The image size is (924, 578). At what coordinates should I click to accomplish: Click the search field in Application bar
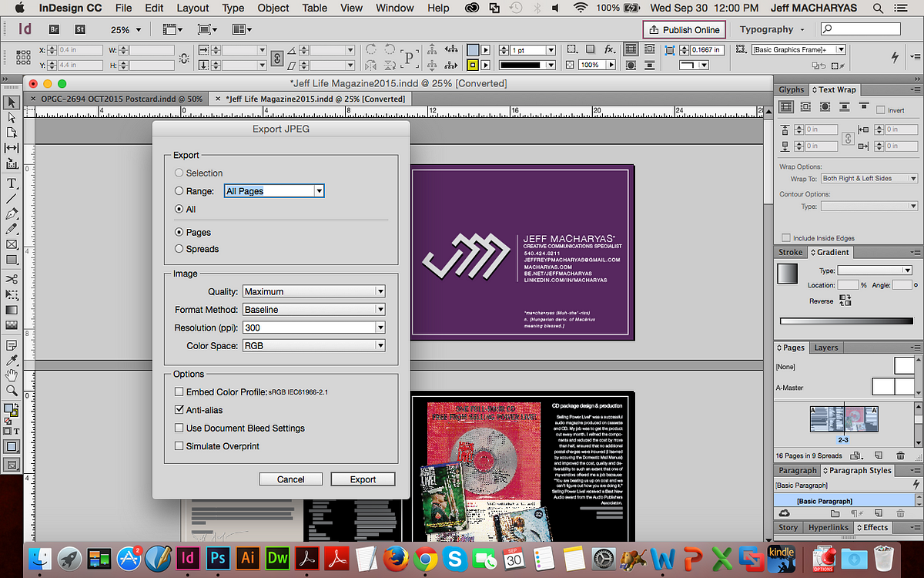click(861, 29)
